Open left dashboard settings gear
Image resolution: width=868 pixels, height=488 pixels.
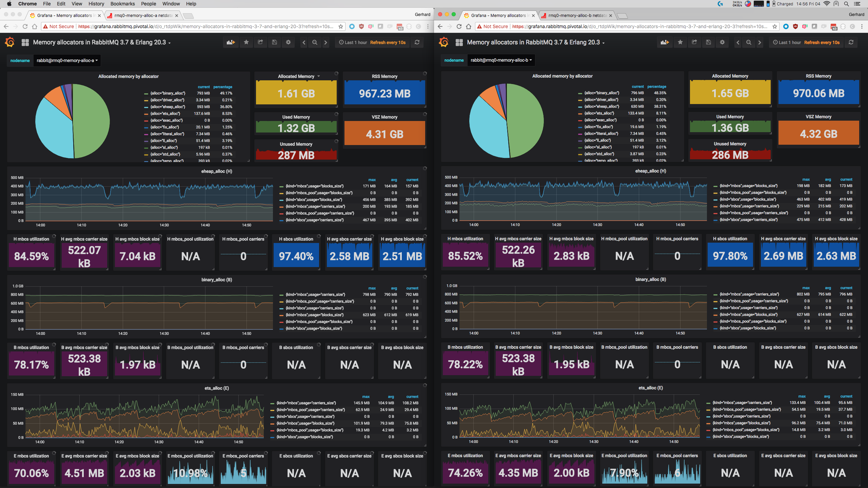pyautogui.click(x=288, y=42)
